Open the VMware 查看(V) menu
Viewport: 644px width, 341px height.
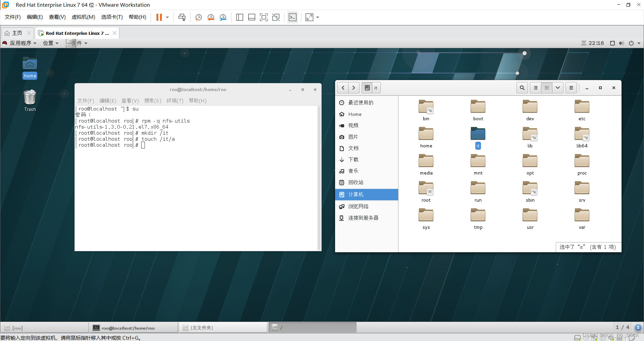point(57,17)
